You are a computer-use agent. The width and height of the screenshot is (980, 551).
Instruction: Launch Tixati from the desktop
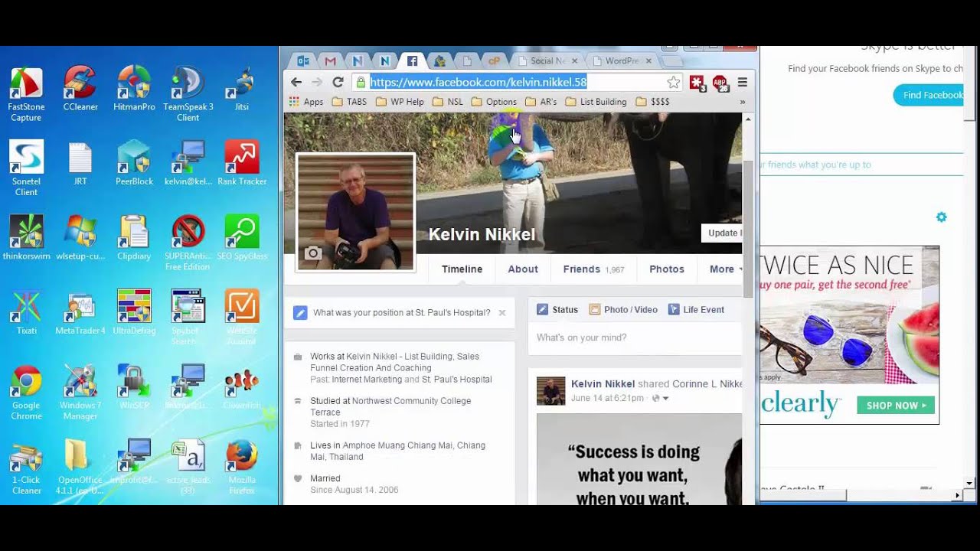[26, 314]
